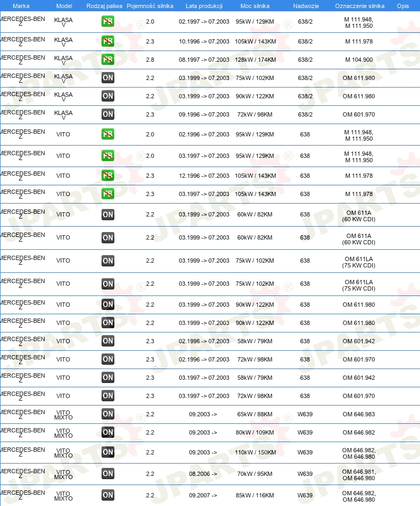Screen dimensions: 420x506
Task: Select engine codes OM 646.981, OM 646.980
Action: [x=359, y=475]
